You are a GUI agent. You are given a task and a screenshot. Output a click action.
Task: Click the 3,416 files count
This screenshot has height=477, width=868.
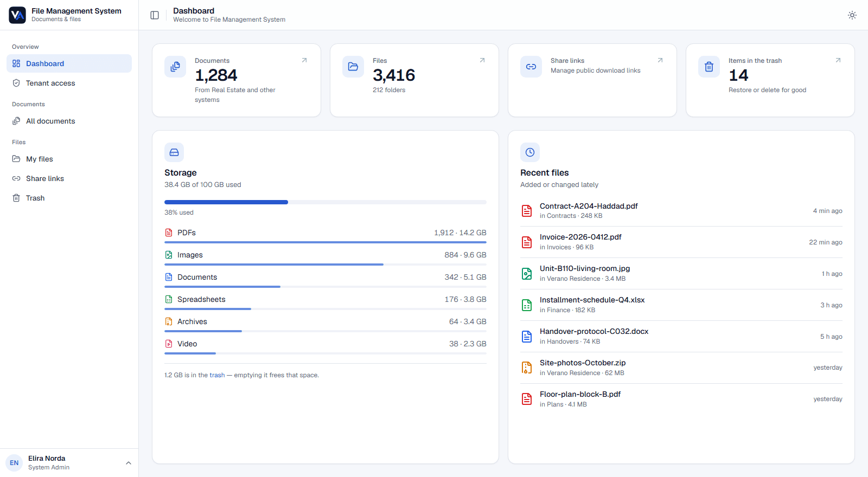click(394, 75)
